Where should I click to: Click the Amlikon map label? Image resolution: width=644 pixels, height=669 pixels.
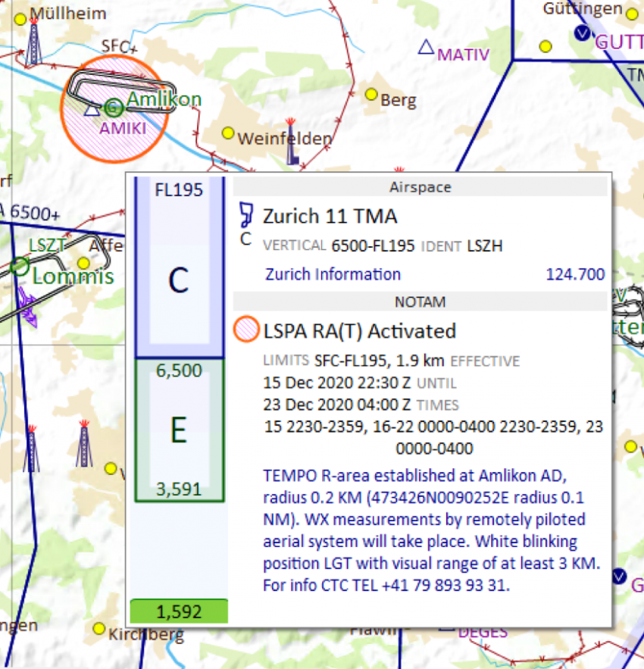pyautogui.click(x=164, y=99)
